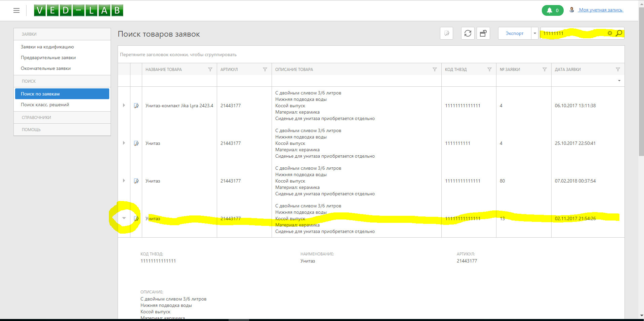
Task: Open filter for Название товара column
Action: [x=210, y=69]
